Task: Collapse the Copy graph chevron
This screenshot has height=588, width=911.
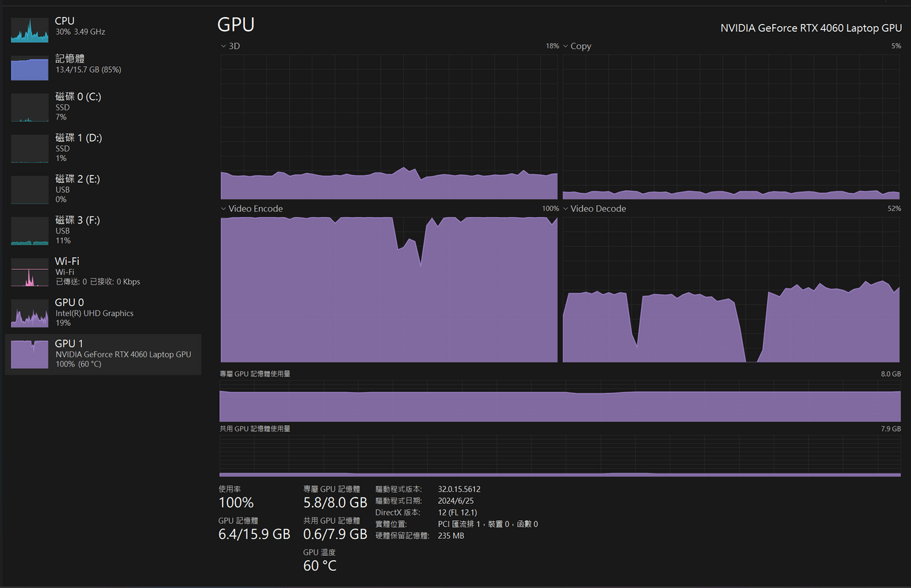Action: 564,46
